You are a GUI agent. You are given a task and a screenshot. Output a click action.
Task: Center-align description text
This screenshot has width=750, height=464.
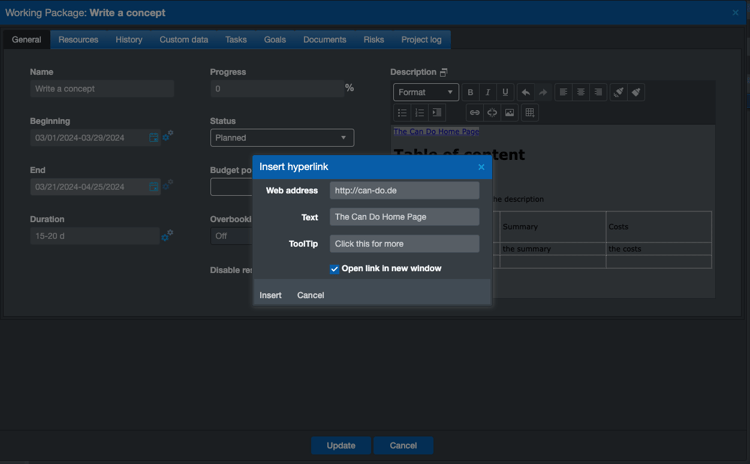click(x=581, y=92)
